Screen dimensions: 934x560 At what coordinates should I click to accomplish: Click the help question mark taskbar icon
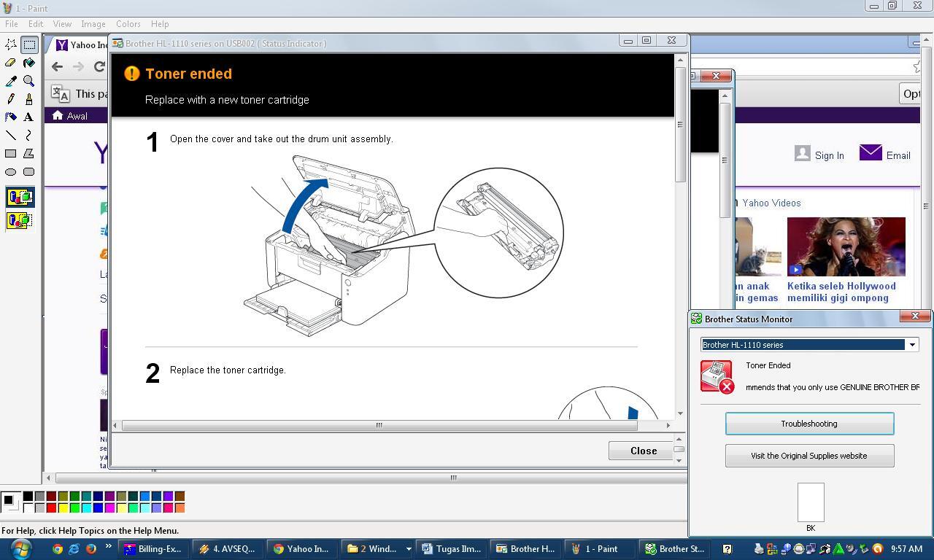pos(727,549)
